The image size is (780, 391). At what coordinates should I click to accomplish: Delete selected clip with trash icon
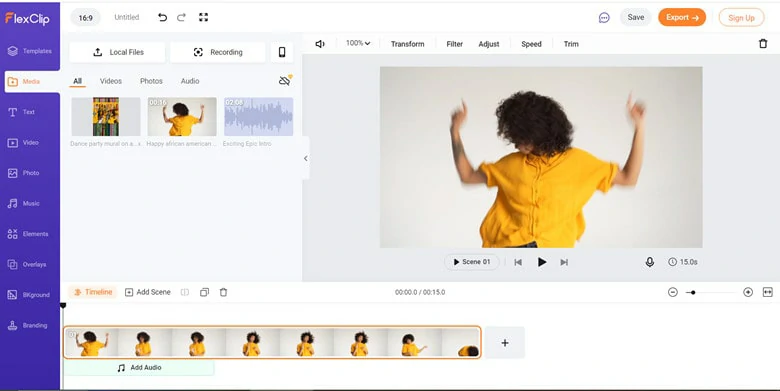pyautogui.click(x=763, y=44)
